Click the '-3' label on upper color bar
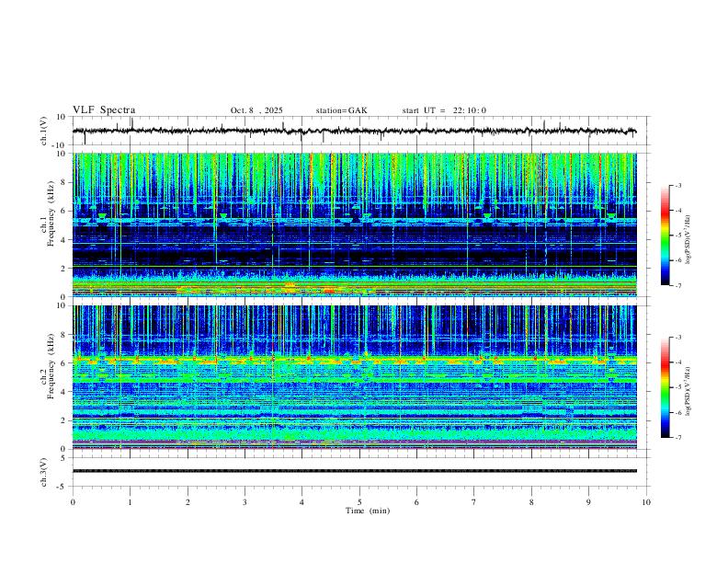The width and height of the screenshot is (728, 563). [678, 185]
